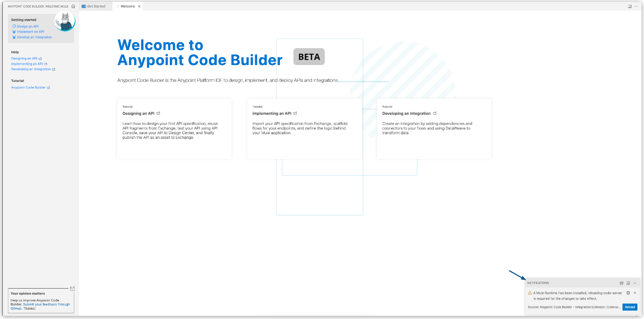Click external-link icon on Developing an Integration card
The image size is (644, 319).
[435, 113]
